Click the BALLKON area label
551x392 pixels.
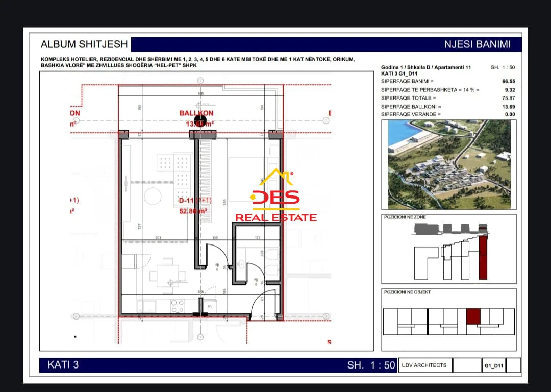tap(196, 113)
